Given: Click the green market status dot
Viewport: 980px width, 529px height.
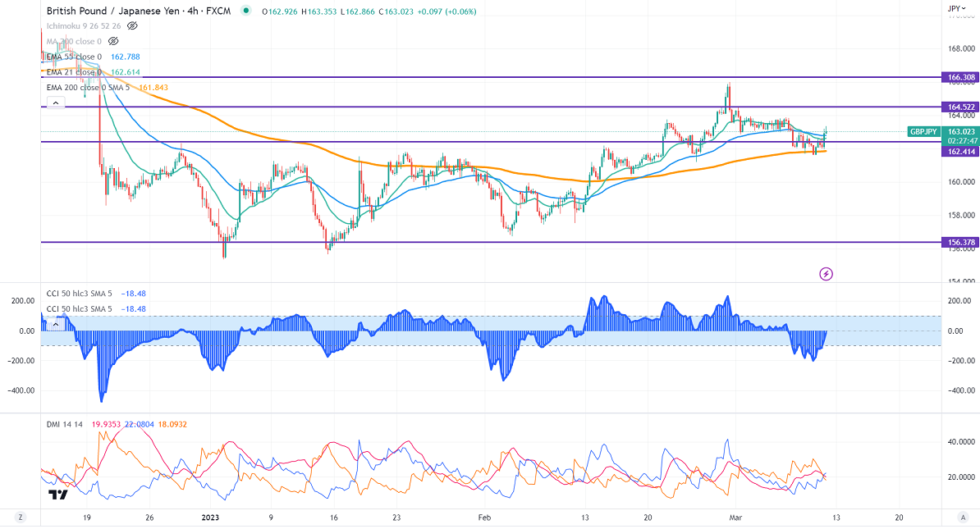Looking at the screenshot, I should pos(247,11).
